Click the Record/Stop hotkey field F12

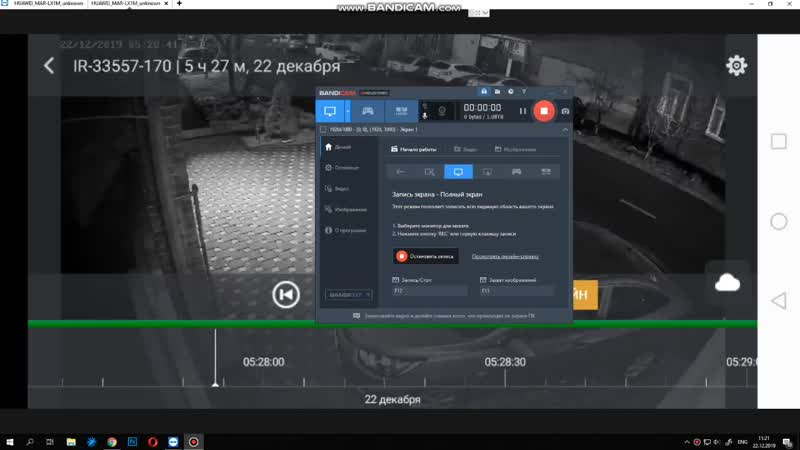point(430,291)
